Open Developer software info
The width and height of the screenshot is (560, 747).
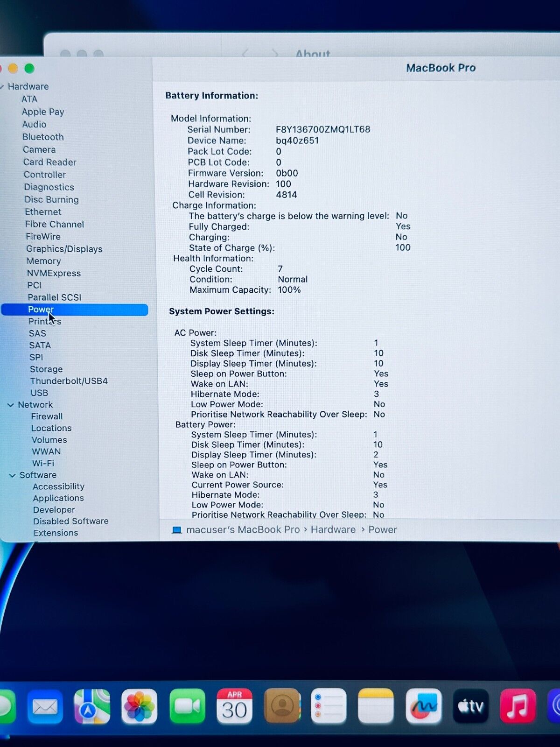[x=54, y=510]
